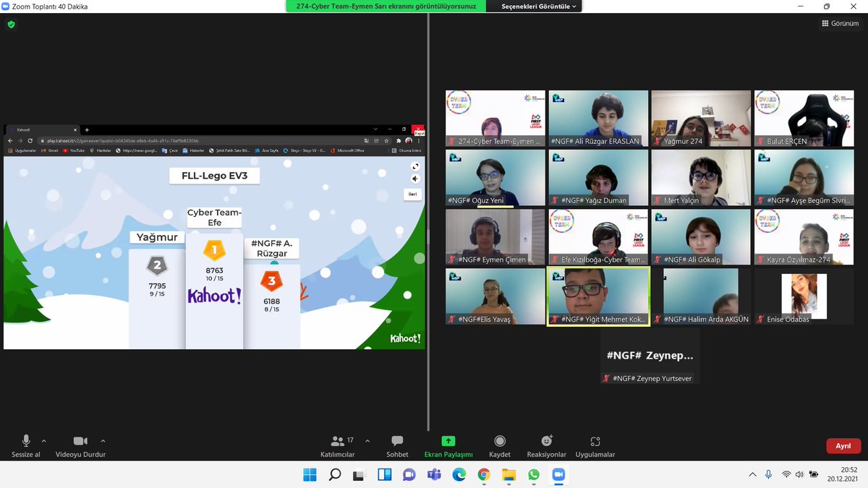Open Google Chrome from the taskbar
Image resolution: width=868 pixels, height=488 pixels.
483,475
